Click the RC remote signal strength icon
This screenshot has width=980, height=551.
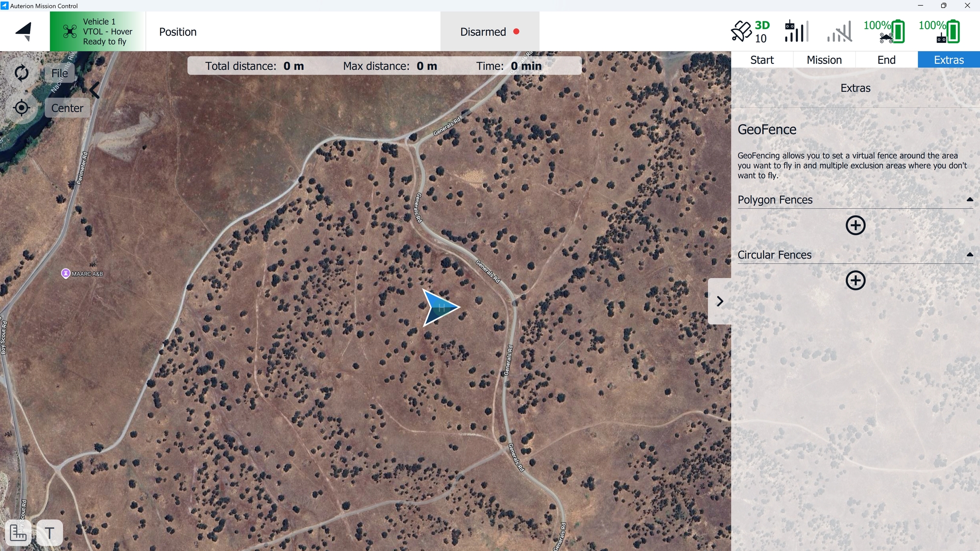(x=796, y=31)
